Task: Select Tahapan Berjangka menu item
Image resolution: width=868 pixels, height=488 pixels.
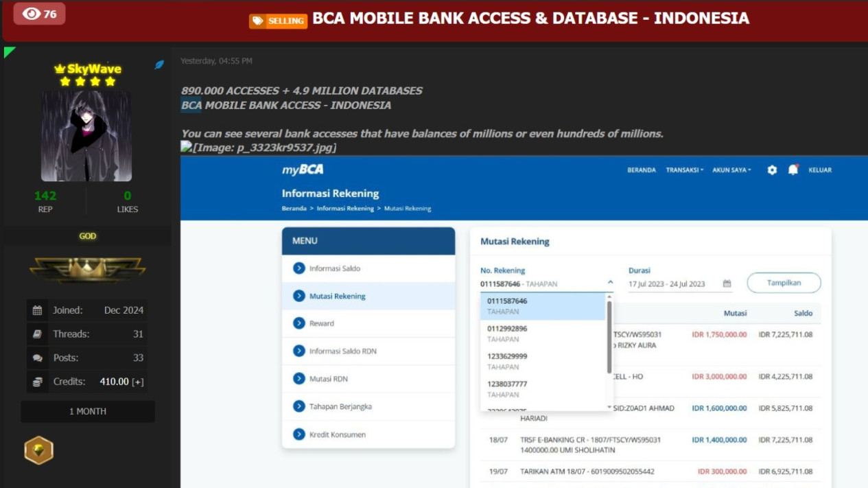Action: tap(368, 406)
